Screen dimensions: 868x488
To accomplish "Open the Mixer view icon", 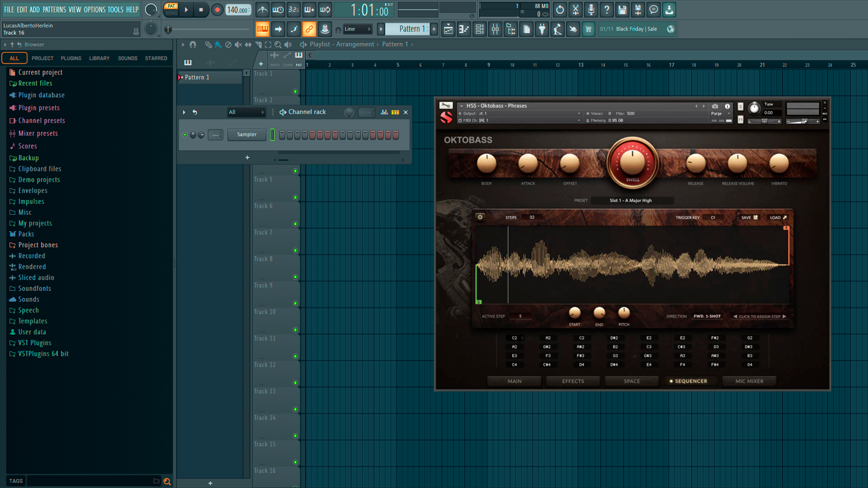I will pyautogui.click(x=495, y=29).
